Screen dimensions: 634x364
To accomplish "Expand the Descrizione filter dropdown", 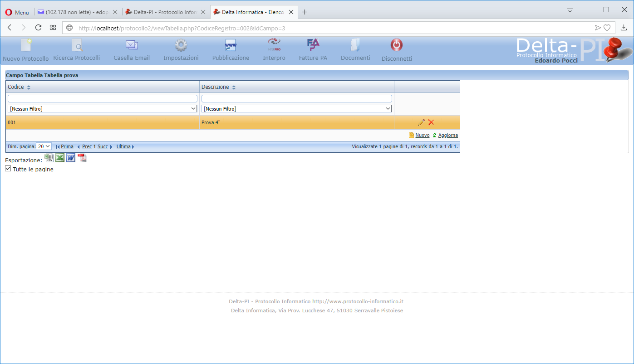I will [297, 109].
